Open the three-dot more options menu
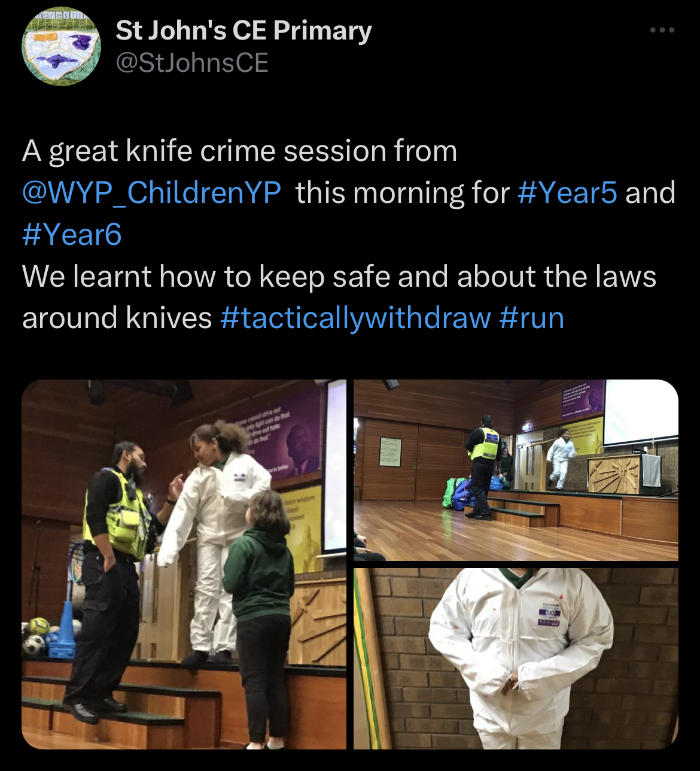The height and width of the screenshot is (771, 700). tap(662, 30)
